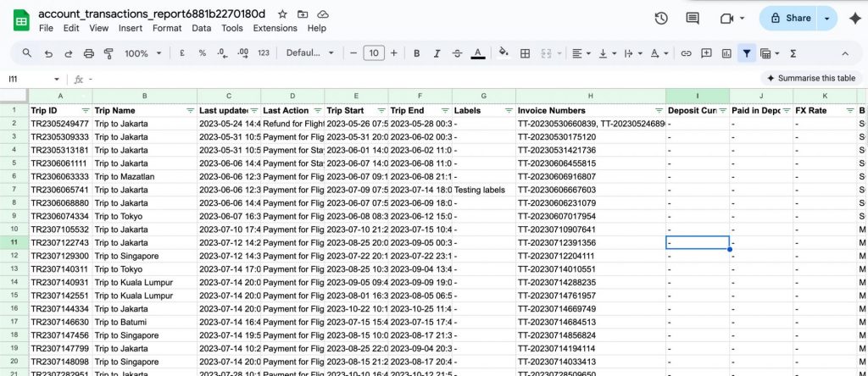Click Summarise this table
This screenshot has height=376, width=868.
[x=811, y=79]
